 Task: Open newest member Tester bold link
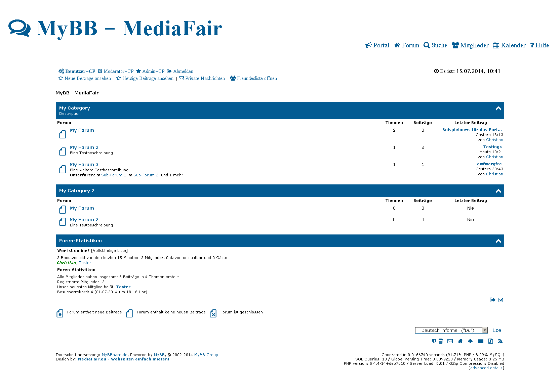[123, 287]
